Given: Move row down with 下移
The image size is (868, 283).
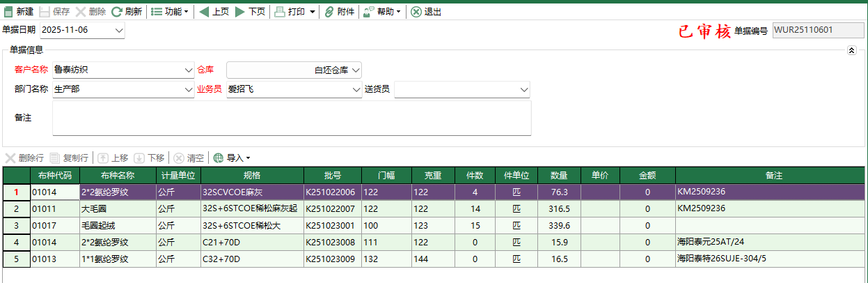Looking at the screenshot, I should point(149,158).
